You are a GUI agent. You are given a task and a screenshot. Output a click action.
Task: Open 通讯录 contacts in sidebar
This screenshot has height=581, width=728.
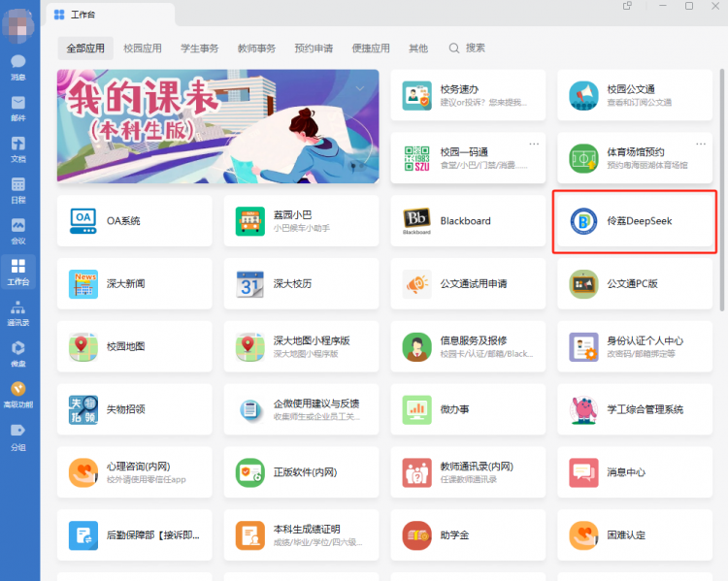[18, 312]
